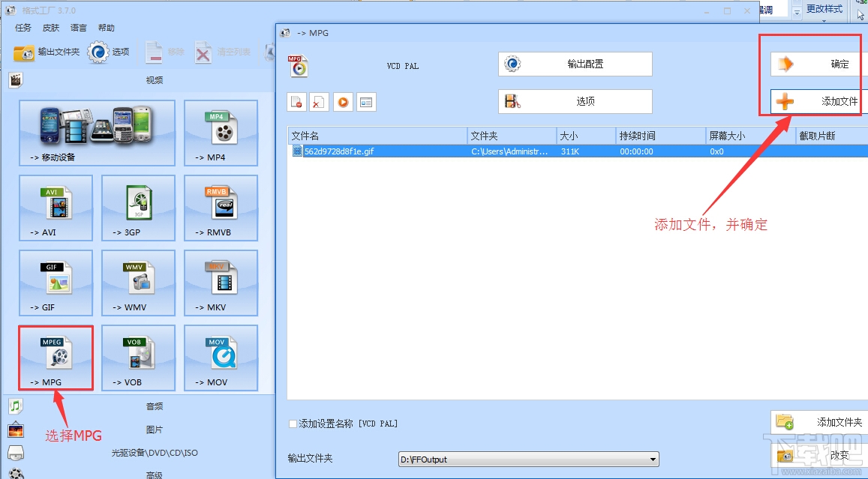Screen dimensions: 868x479
Task: Select the RMVB format icon
Action: coord(221,208)
